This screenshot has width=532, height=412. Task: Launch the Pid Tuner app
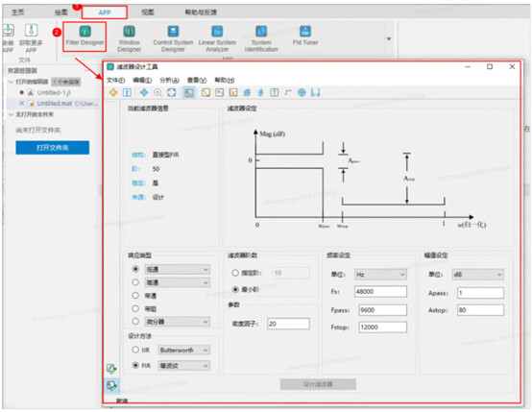[305, 36]
